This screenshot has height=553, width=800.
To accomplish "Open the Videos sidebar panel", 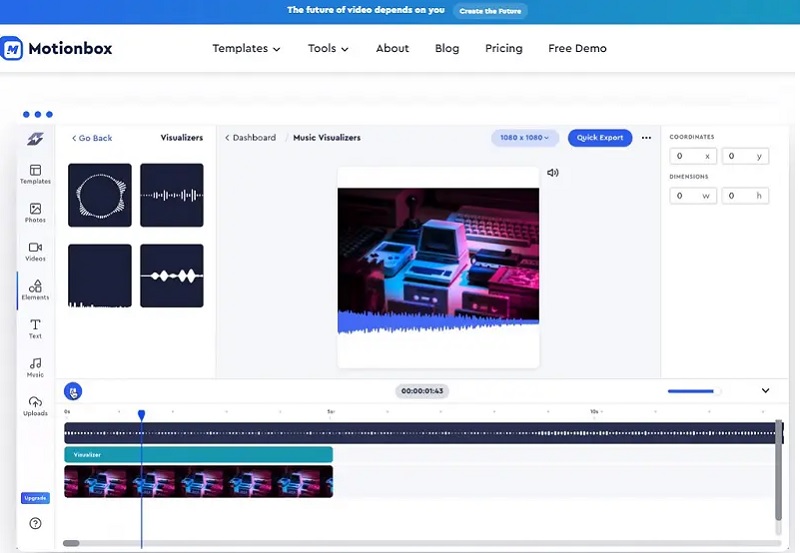I will tap(35, 251).
